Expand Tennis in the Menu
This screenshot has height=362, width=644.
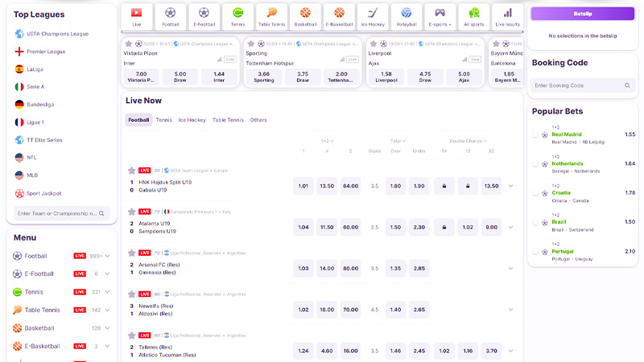coord(107,292)
